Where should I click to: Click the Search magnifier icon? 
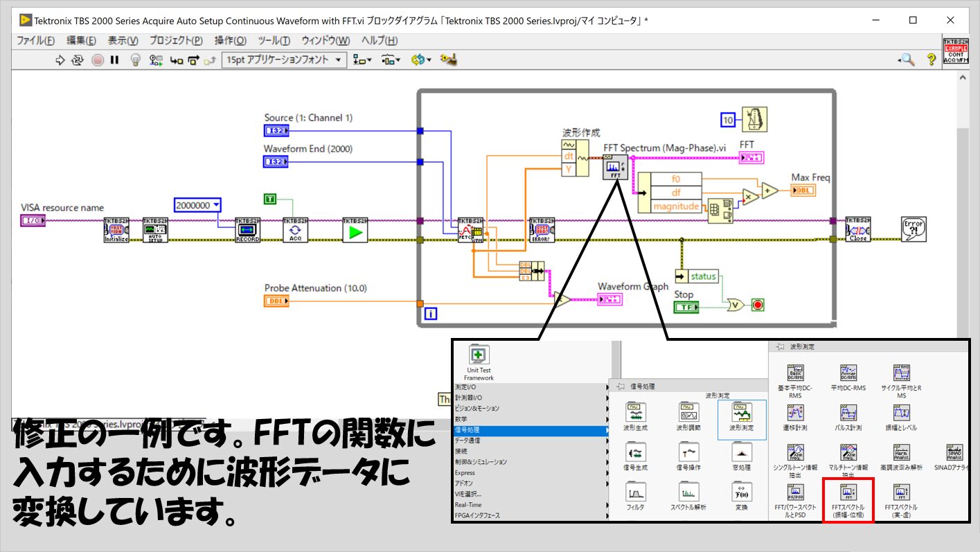coord(907,60)
